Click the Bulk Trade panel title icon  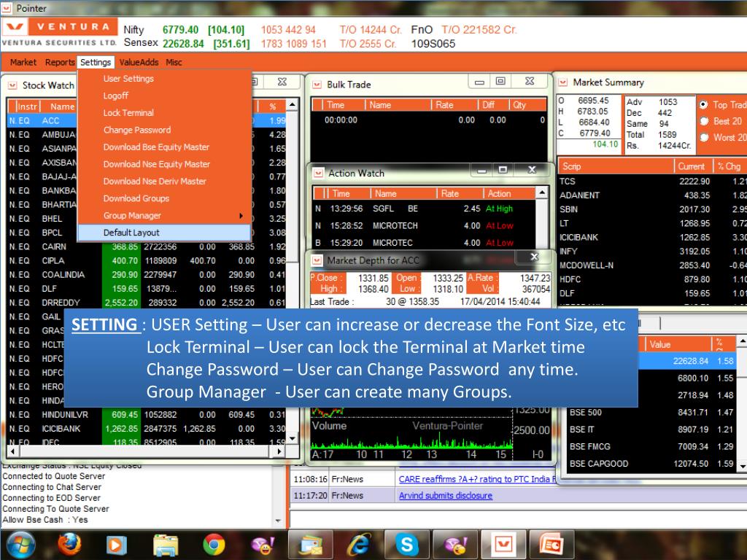[317, 85]
